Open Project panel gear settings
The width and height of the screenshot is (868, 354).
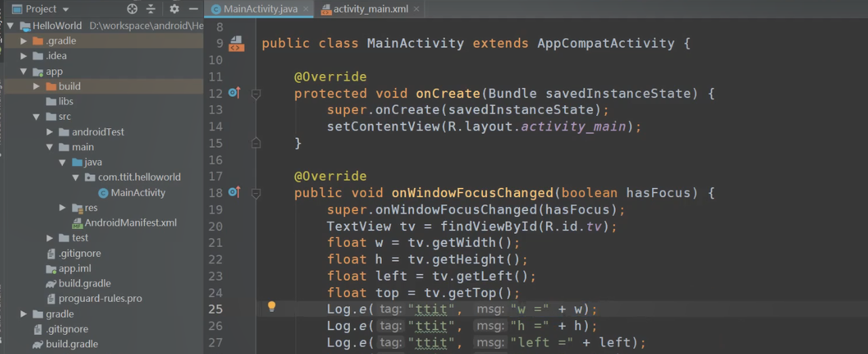[x=174, y=9]
